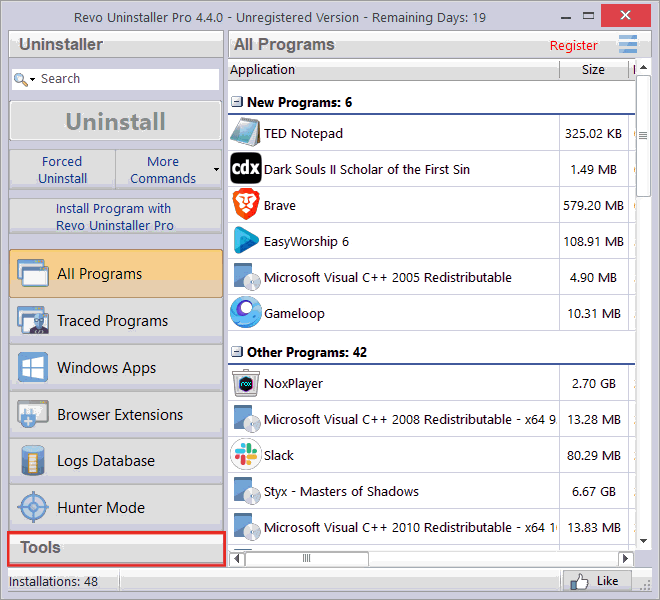Viewport: 660px width, 600px height.
Task: Select the EasyWorship 6 name
Action: coord(306,241)
